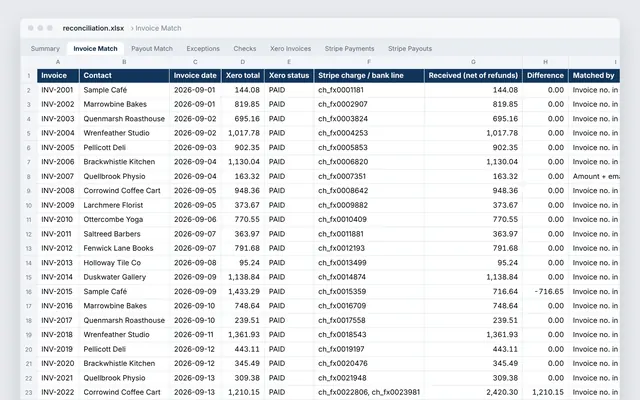Screen dimensions: 640x400
Task: Switch to the Payout Match tab
Action: point(152,49)
